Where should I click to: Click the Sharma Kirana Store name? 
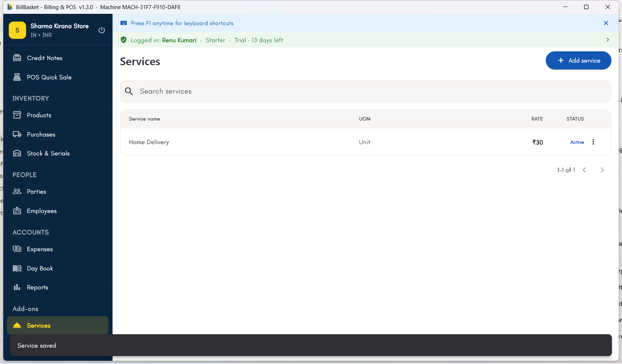(x=59, y=26)
